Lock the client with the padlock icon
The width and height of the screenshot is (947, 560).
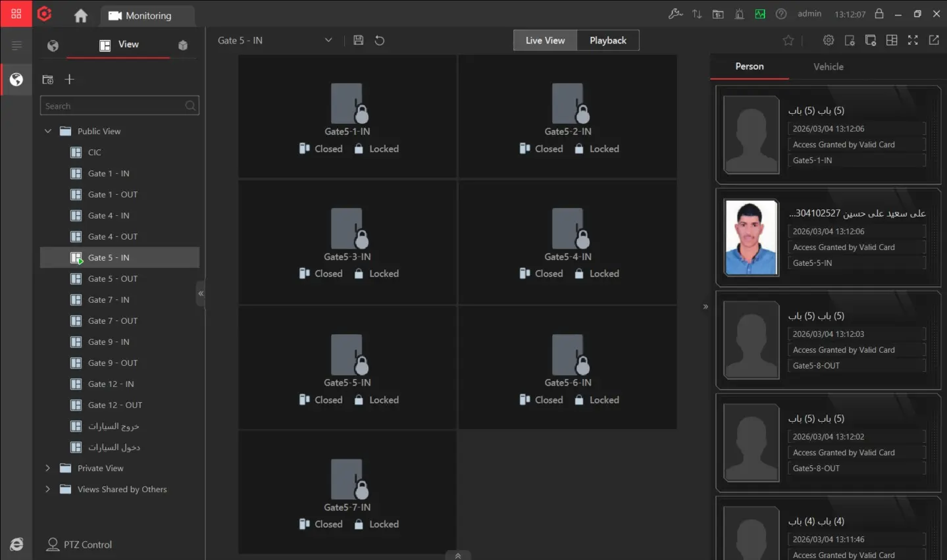tap(879, 13)
